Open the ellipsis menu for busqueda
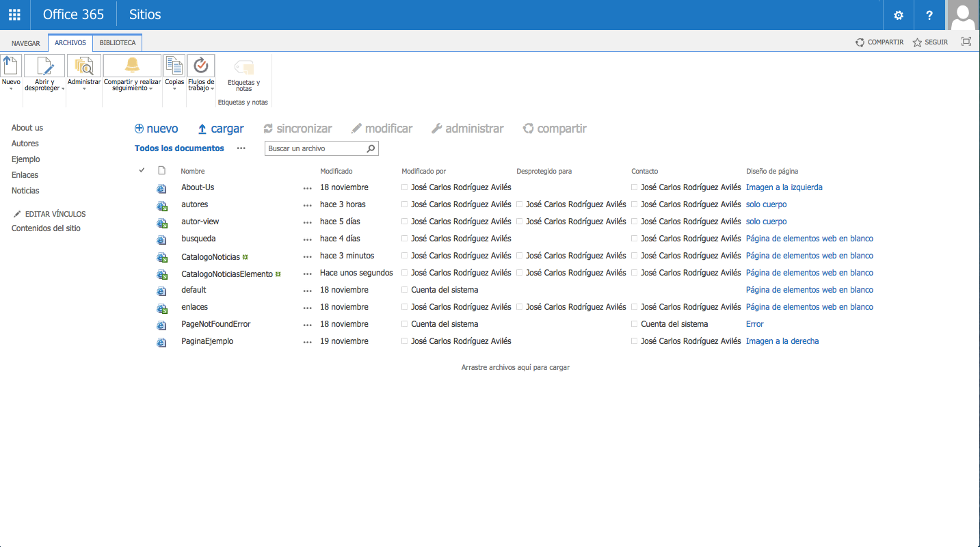Image resolution: width=980 pixels, height=547 pixels. [x=307, y=239]
